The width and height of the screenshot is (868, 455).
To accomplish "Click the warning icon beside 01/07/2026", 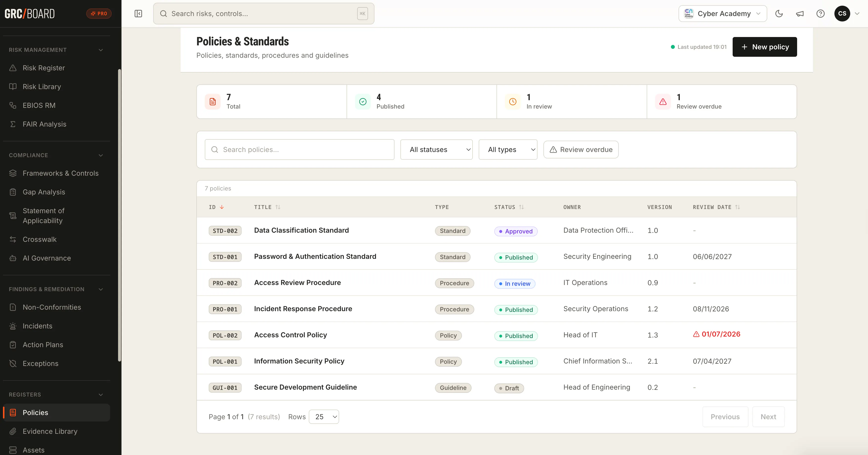I will pos(696,334).
